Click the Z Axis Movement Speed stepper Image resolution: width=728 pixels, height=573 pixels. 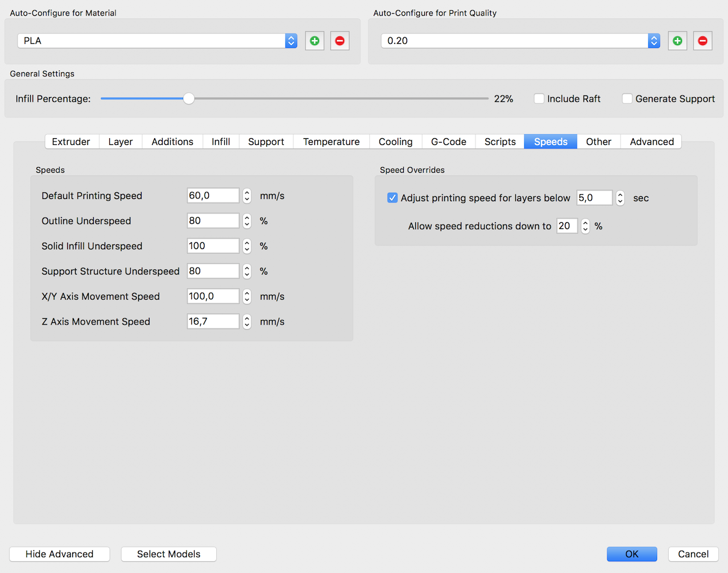247,322
